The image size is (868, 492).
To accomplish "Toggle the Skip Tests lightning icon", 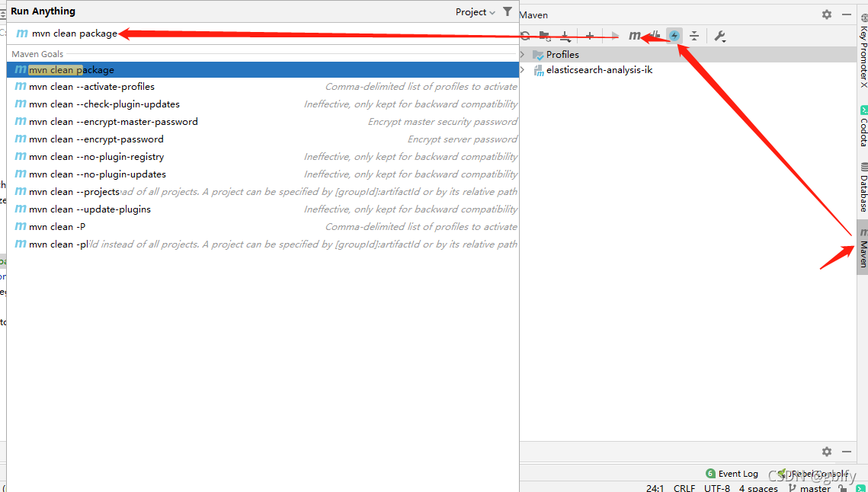I will click(674, 36).
